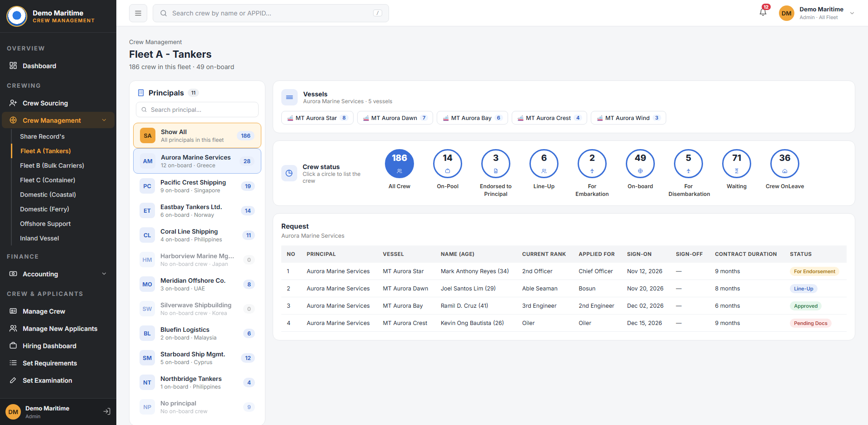868x425 pixels.
Task: Filter by MT Aurora Wind vessel
Action: click(x=628, y=118)
